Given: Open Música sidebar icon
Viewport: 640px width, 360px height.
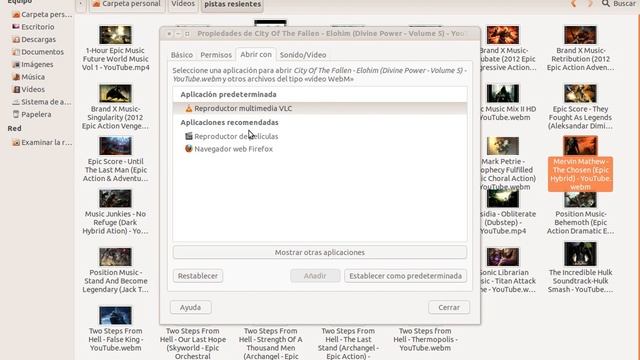Looking at the screenshot, I should (16, 77).
